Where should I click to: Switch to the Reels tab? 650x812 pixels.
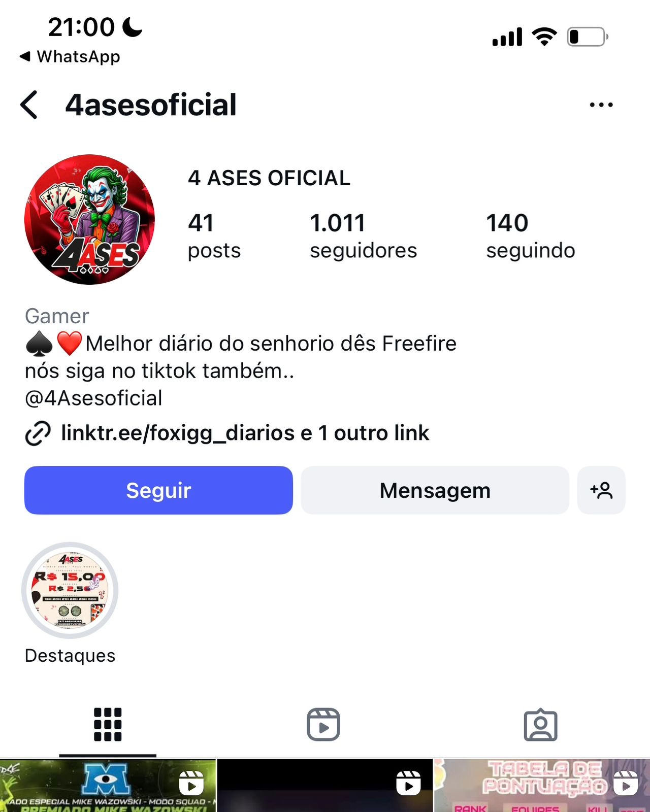(323, 725)
